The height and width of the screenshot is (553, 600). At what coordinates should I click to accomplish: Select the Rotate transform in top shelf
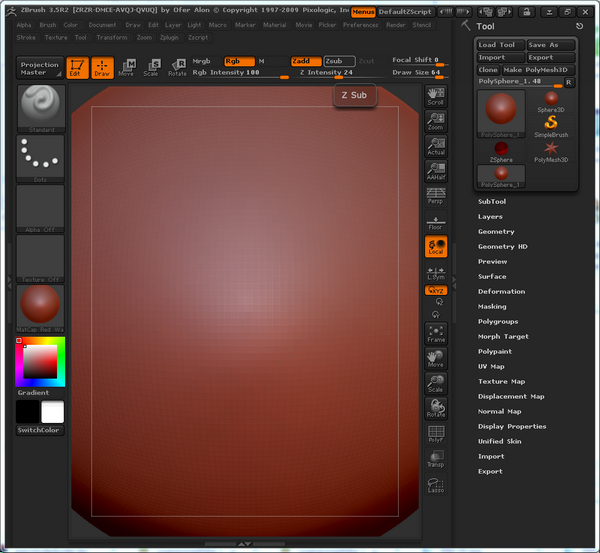point(177,68)
